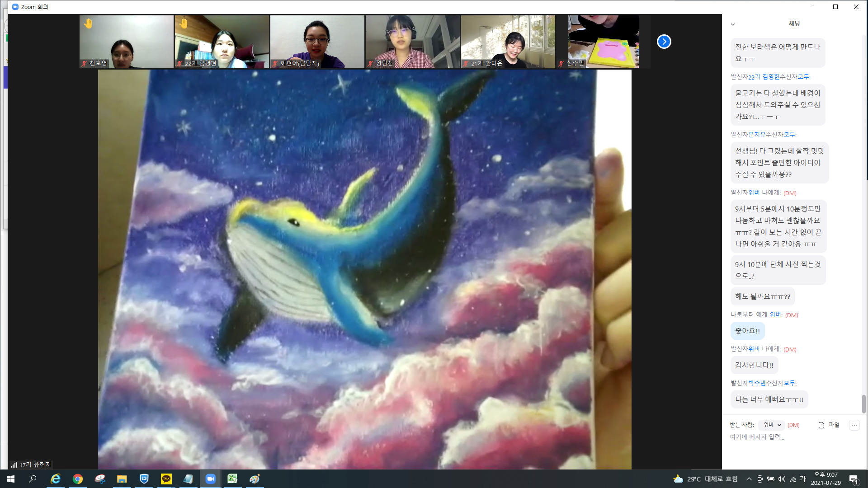
Task: Maximize the Zoom 회의 window
Action: (x=835, y=7)
